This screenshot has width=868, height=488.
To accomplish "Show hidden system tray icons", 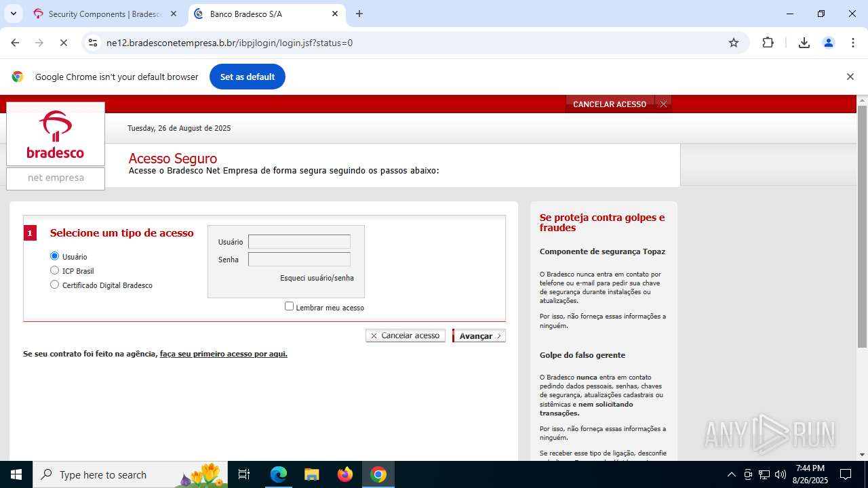I will [x=731, y=474].
